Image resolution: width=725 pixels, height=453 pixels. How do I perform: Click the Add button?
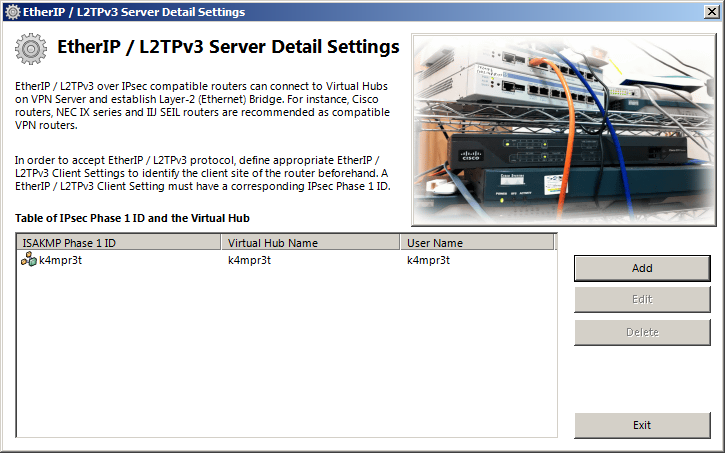[x=642, y=268]
